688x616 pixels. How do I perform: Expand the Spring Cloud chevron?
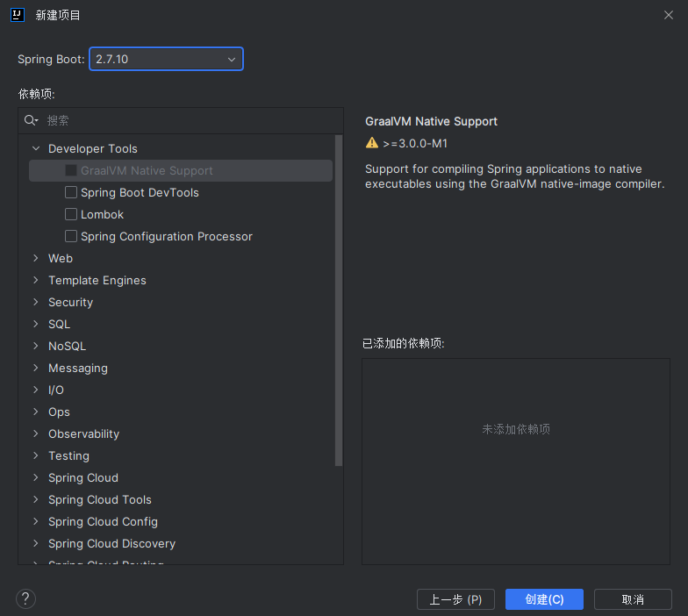coord(36,477)
